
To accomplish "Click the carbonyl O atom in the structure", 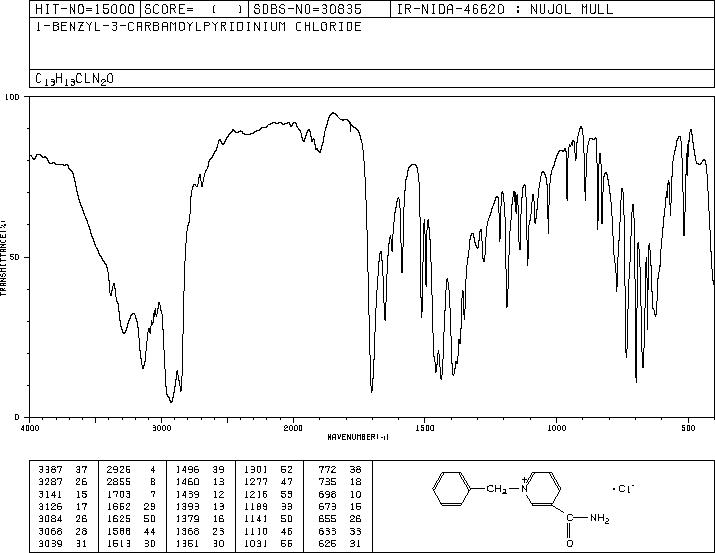I will [x=570, y=543].
